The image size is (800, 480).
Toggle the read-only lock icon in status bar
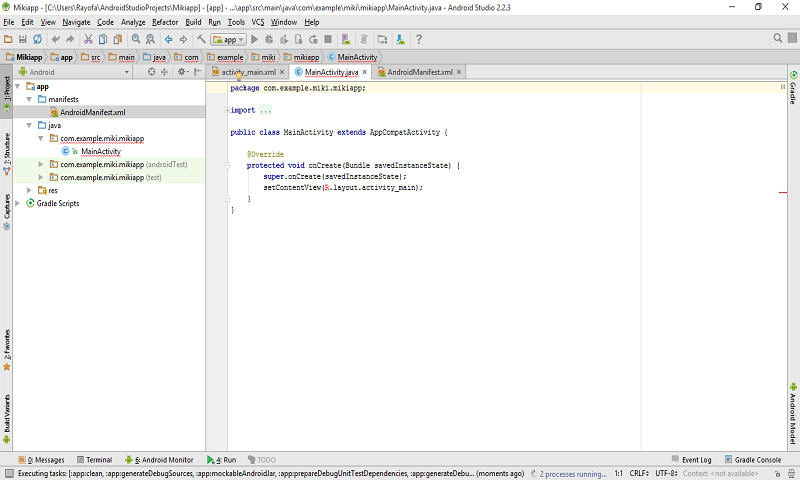click(x=777, y=474)
